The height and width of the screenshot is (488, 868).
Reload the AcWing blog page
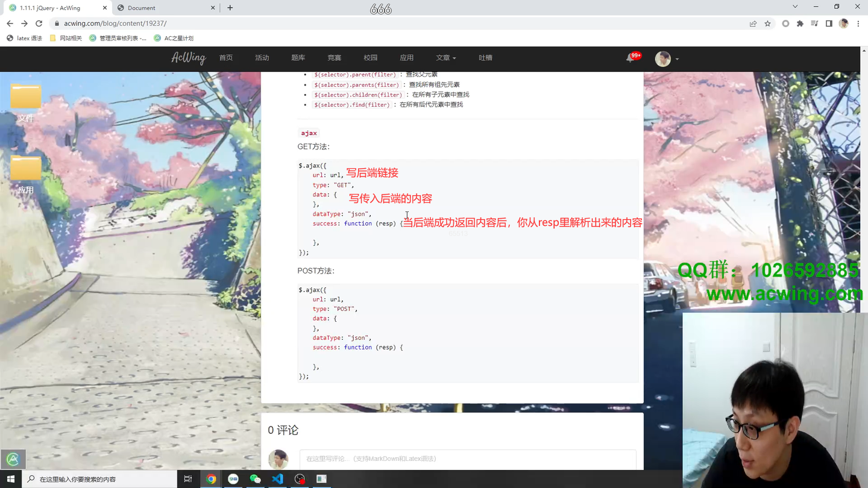[x=39, y=23]
